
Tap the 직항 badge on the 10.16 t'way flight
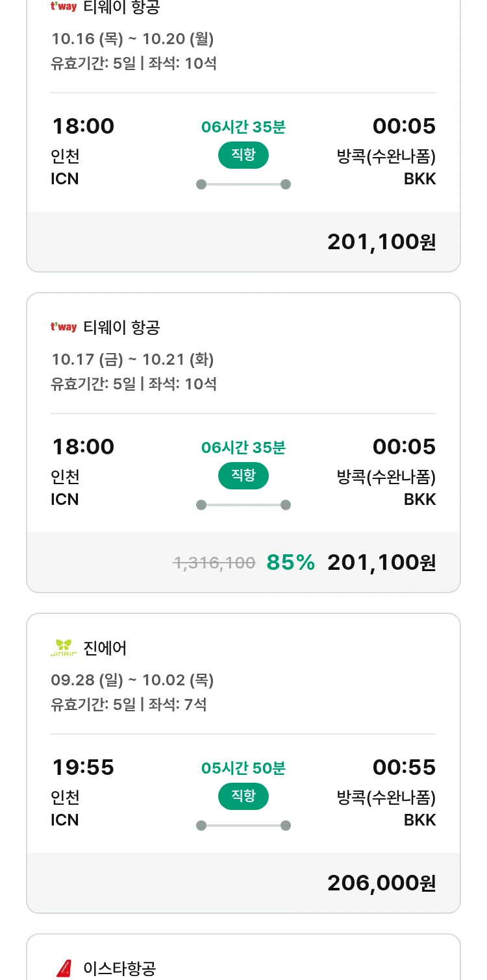(243, 155)
